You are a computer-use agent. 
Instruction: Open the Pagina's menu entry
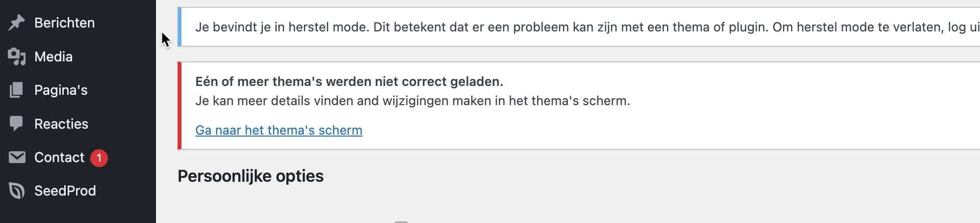(61, 90)
